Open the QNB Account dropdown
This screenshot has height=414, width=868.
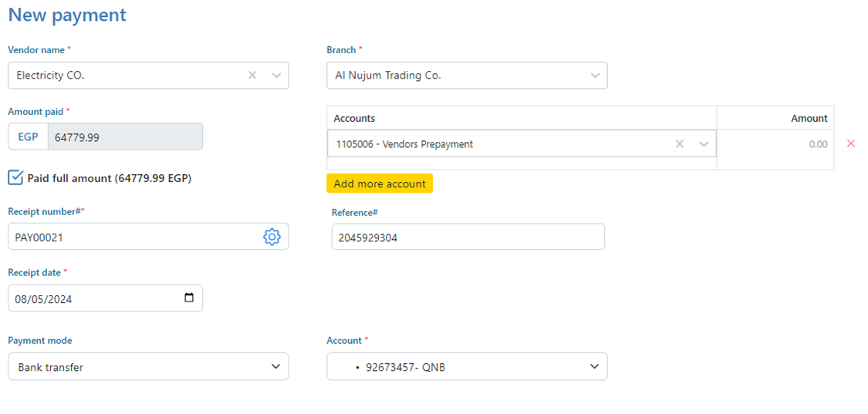[466, 367]
